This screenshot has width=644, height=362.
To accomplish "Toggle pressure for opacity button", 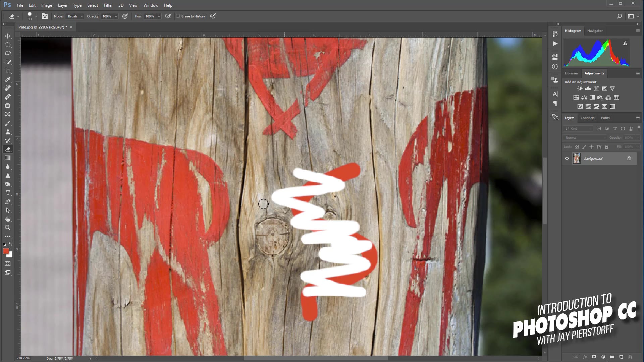I will point(125,16).
